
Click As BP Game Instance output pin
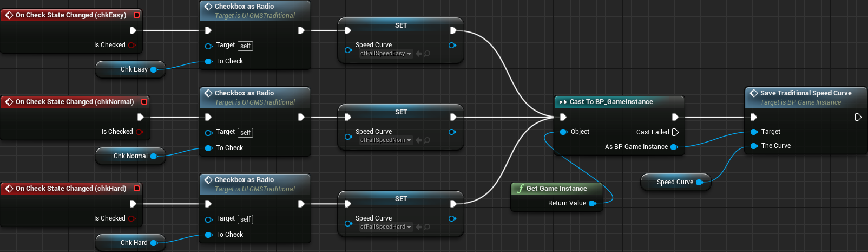(x=674, y=147)
